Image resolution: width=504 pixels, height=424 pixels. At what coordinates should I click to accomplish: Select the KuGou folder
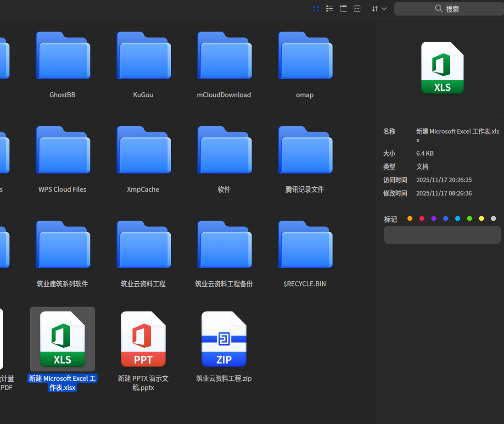pyautogui.click(x=143, y=55)
